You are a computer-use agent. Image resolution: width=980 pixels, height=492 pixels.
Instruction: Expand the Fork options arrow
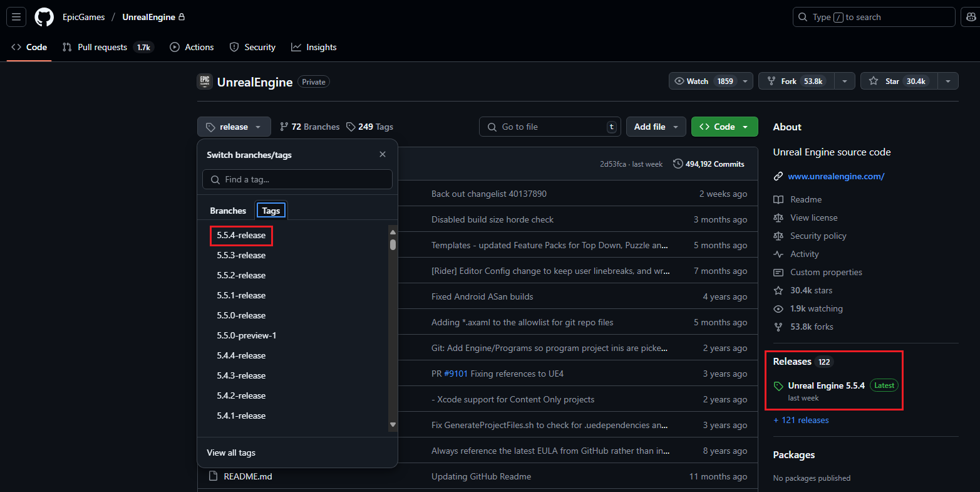845,81
